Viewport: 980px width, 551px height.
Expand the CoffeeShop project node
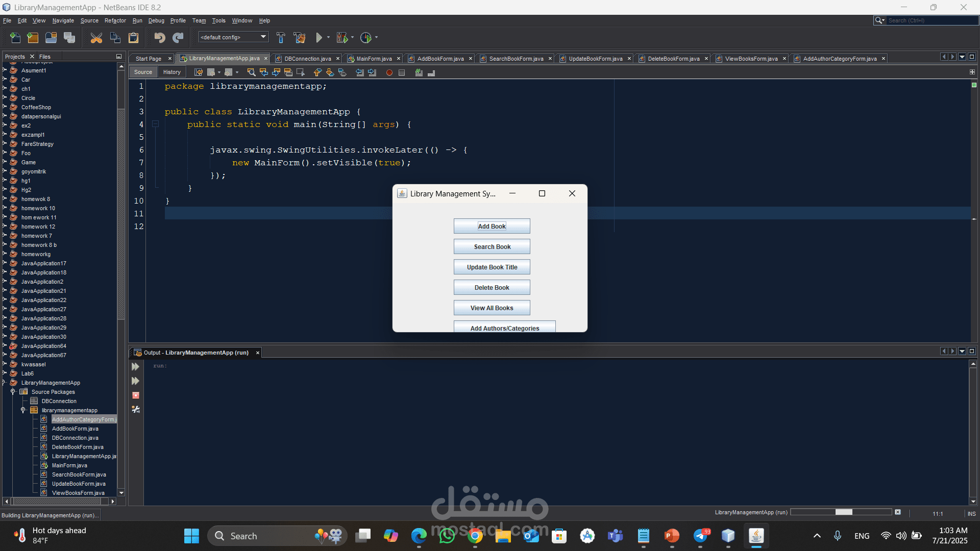5,107
